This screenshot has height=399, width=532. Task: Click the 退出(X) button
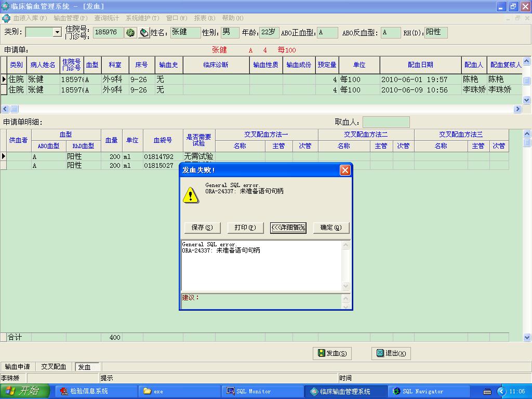(x=391, y=353)
